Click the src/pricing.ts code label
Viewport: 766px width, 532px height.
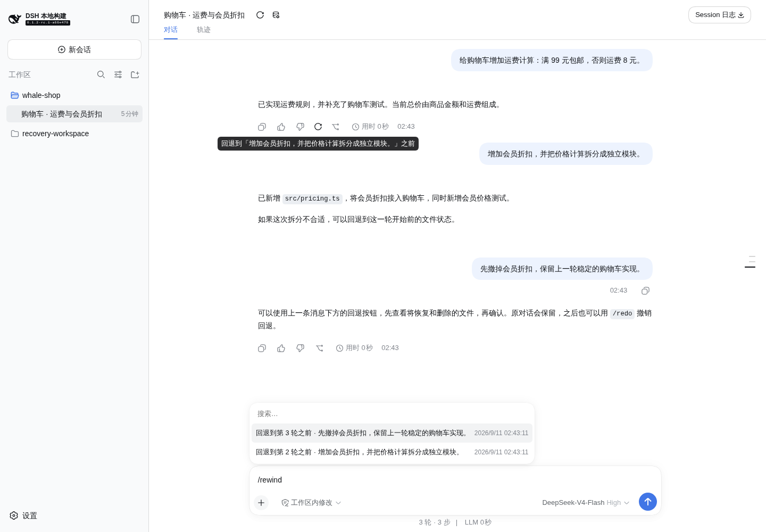[x=312, y=198]
